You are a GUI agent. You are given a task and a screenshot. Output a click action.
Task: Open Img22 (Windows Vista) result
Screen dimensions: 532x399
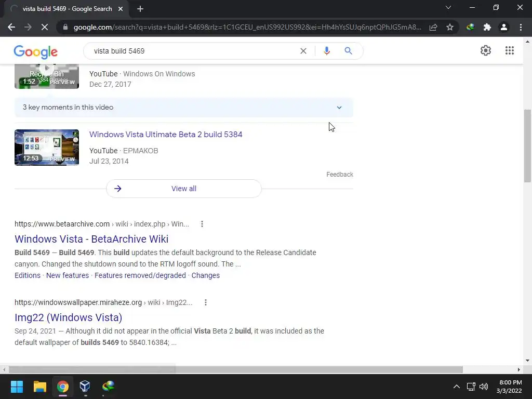click(68, 317)
